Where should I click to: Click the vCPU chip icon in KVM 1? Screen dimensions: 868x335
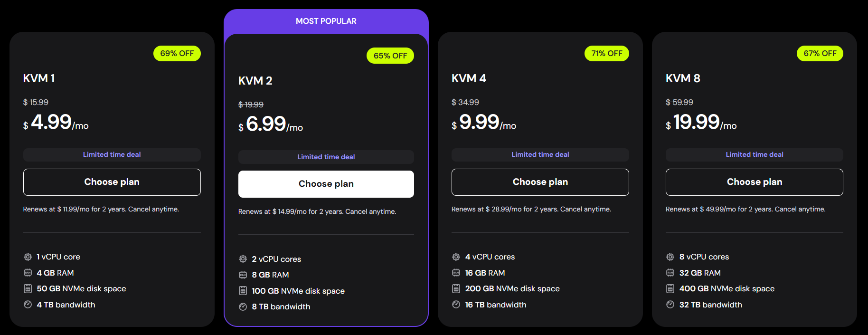point(28,257)
